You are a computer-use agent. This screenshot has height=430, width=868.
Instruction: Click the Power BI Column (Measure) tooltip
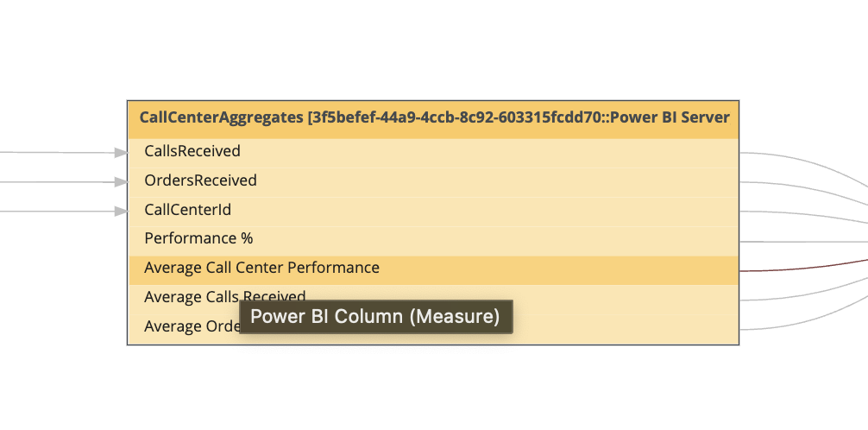375,317
